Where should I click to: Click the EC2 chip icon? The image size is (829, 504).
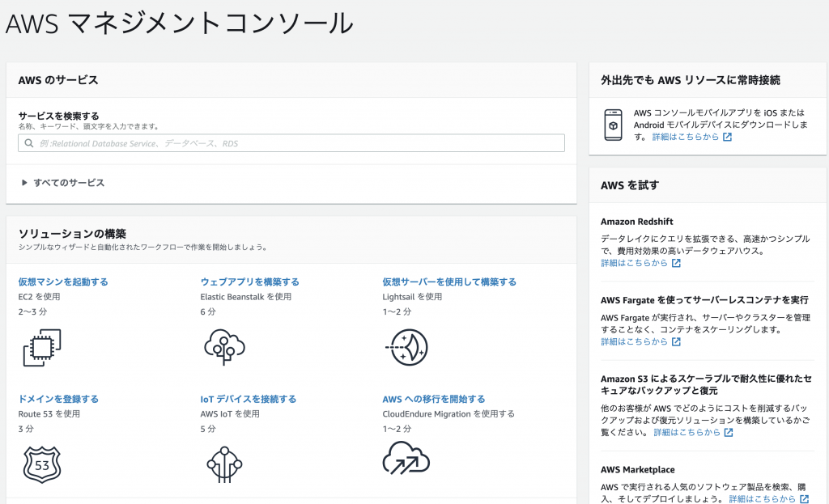click(x=42, y=348)
